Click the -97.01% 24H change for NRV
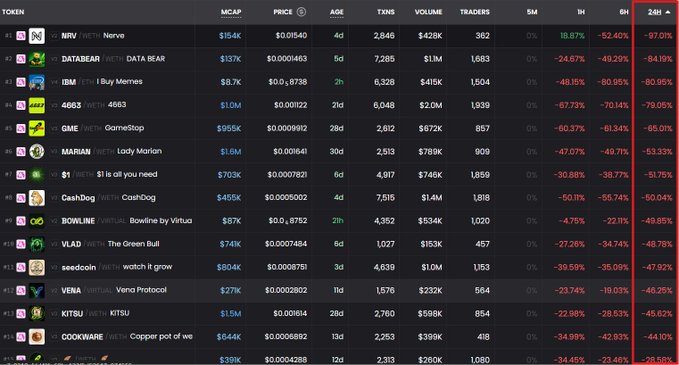 coord(658,36)
